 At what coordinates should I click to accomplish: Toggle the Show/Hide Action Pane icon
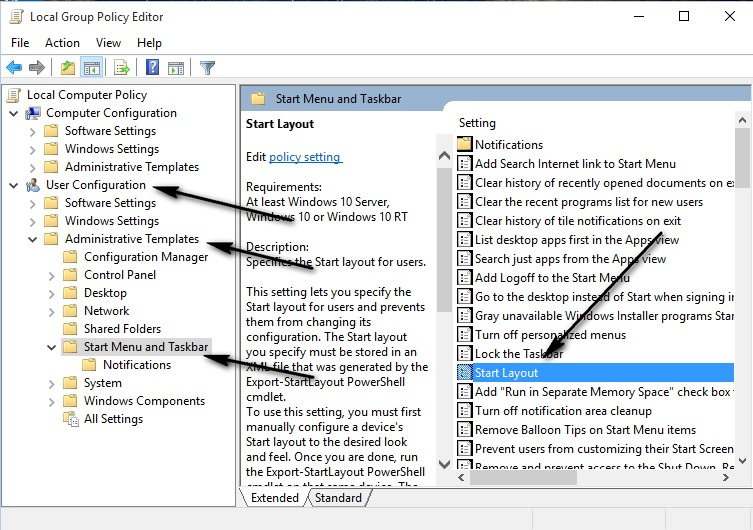click(176, 68)
